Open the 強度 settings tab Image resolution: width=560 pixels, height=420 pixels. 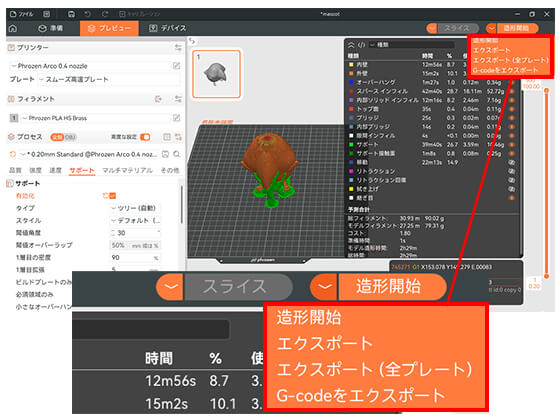pyautogui.click(x=35, y=170)
